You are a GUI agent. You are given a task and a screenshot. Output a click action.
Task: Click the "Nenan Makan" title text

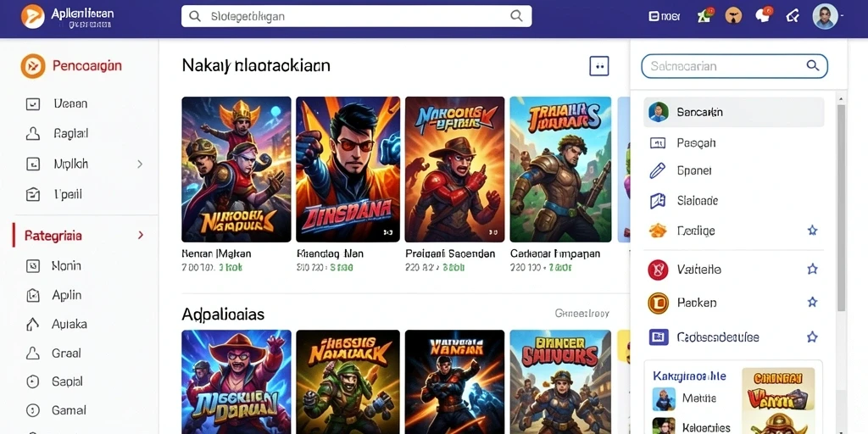(216, 253)
